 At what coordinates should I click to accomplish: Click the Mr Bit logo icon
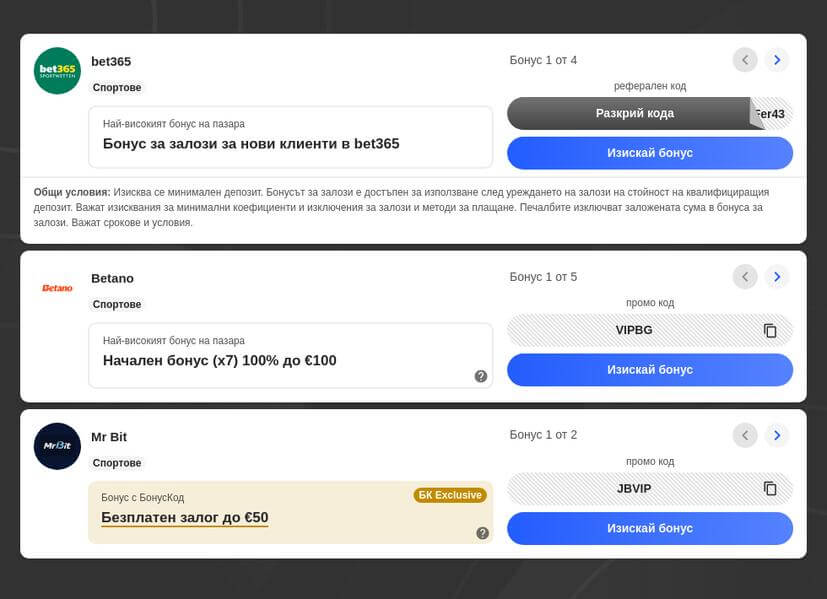coord(57,446)
